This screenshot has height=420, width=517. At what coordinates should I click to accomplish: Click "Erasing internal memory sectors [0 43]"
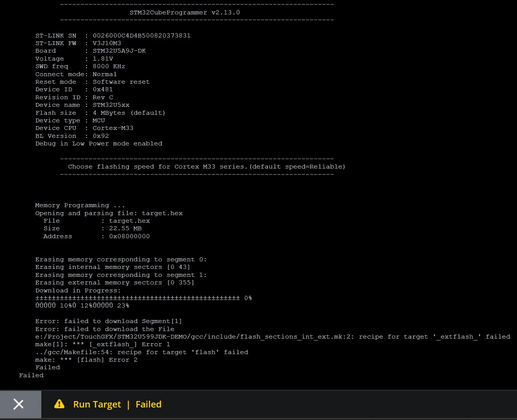[x=113, y=267]
